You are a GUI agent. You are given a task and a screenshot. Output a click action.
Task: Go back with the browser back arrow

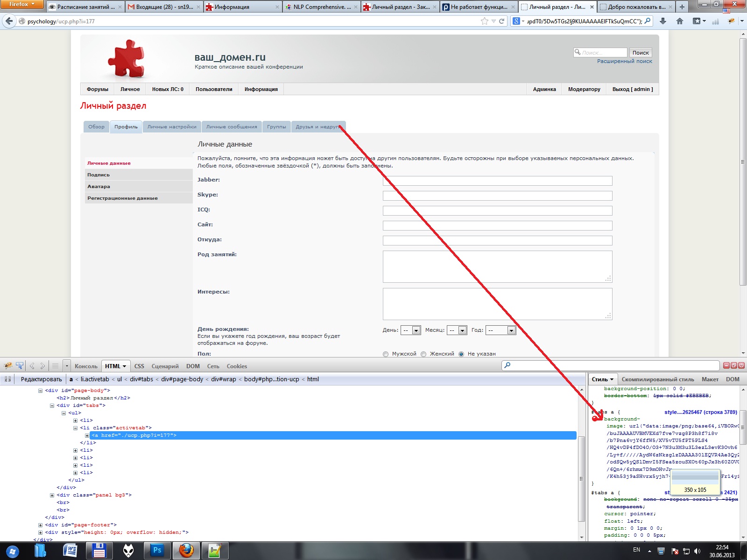coord(9,21)
